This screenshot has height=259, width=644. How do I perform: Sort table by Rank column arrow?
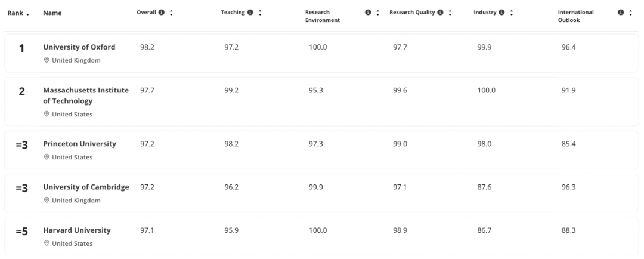pyautogui.click(x=27, y=13)
